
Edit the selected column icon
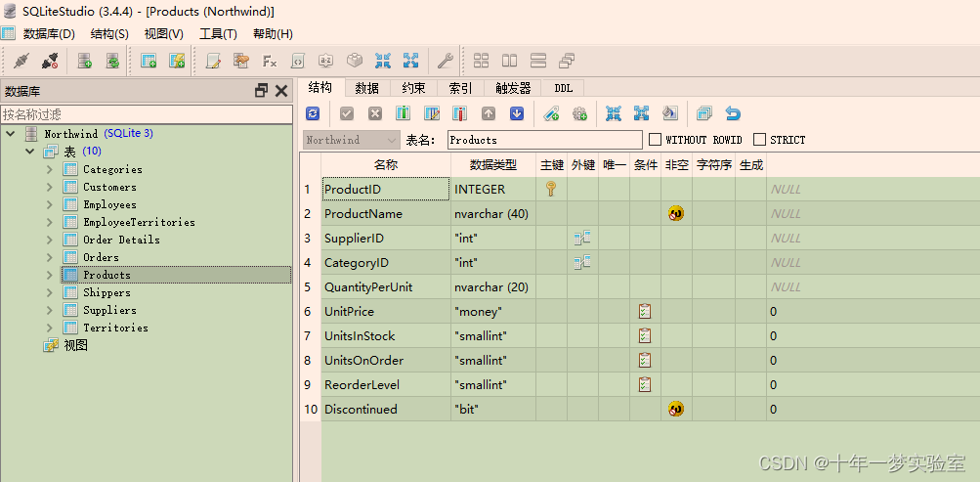(x=432, y=113)
